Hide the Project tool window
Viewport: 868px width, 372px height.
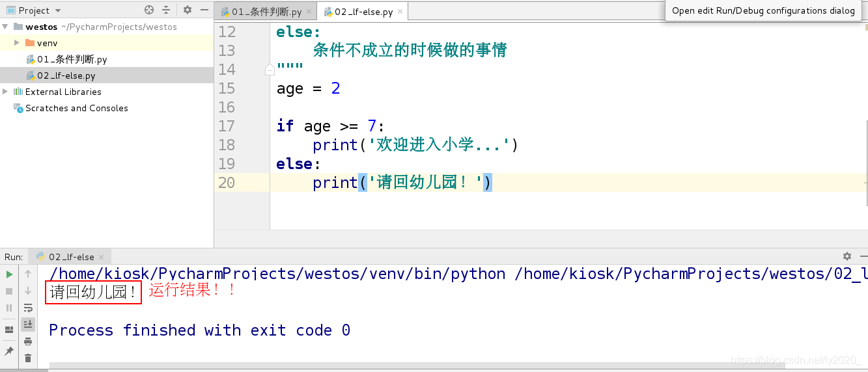click(204, 10)
